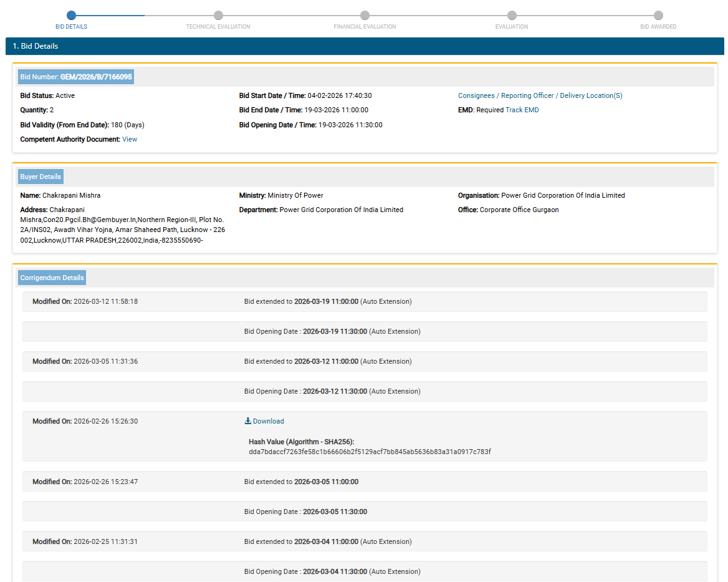Select the Corrigendum Details section header

coord(52,278)
